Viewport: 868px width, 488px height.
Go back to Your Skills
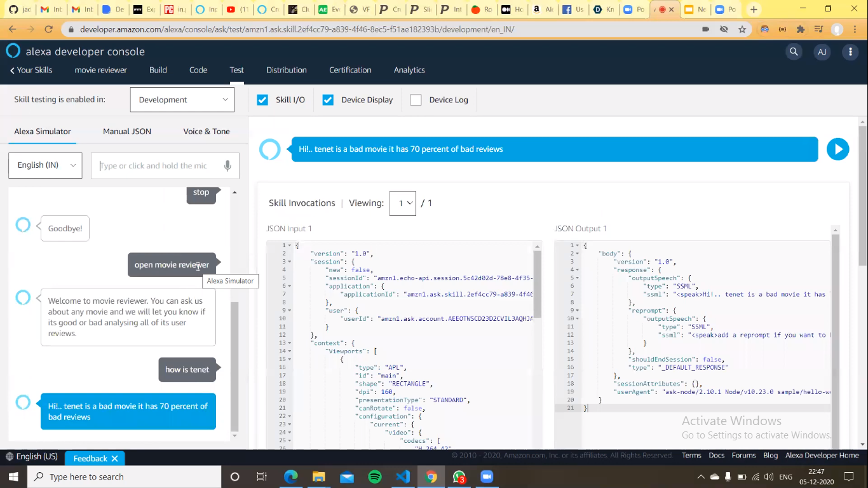[x=31, y=70]
